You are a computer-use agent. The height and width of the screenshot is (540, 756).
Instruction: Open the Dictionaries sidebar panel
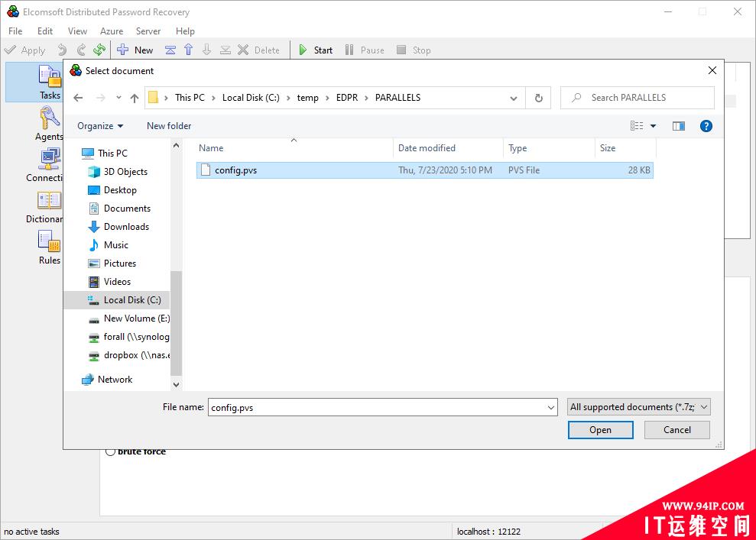tap(44, 207)
